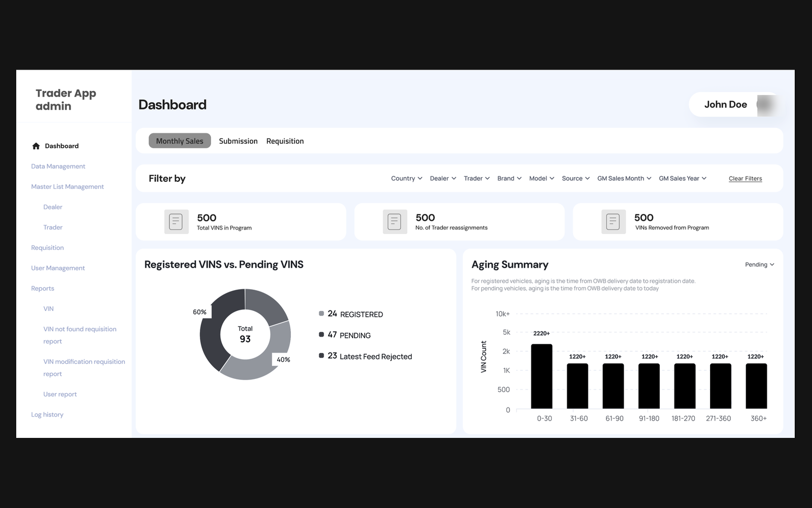Image resolution: width=812 pixels, height=508 pixels.
Task: Open the GM Sales Month dropdown
Action: click(x=624, y=178)
